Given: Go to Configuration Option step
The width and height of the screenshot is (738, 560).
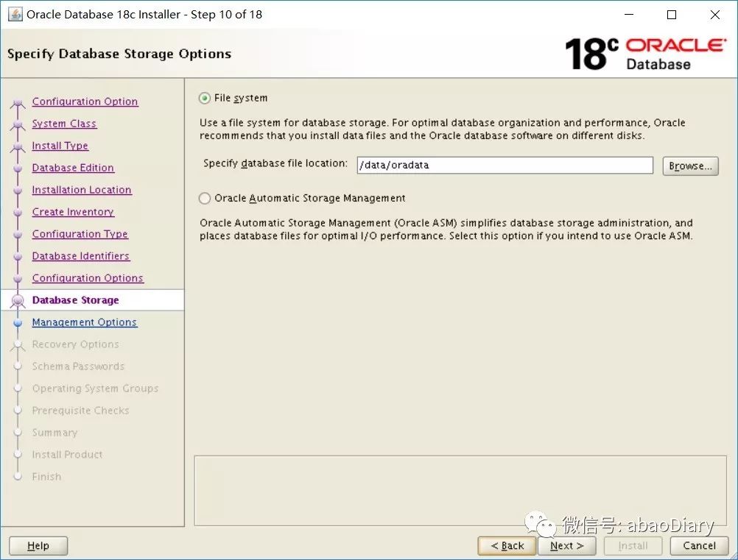Looking at the screenshot, I should click(x=85, y=102).
